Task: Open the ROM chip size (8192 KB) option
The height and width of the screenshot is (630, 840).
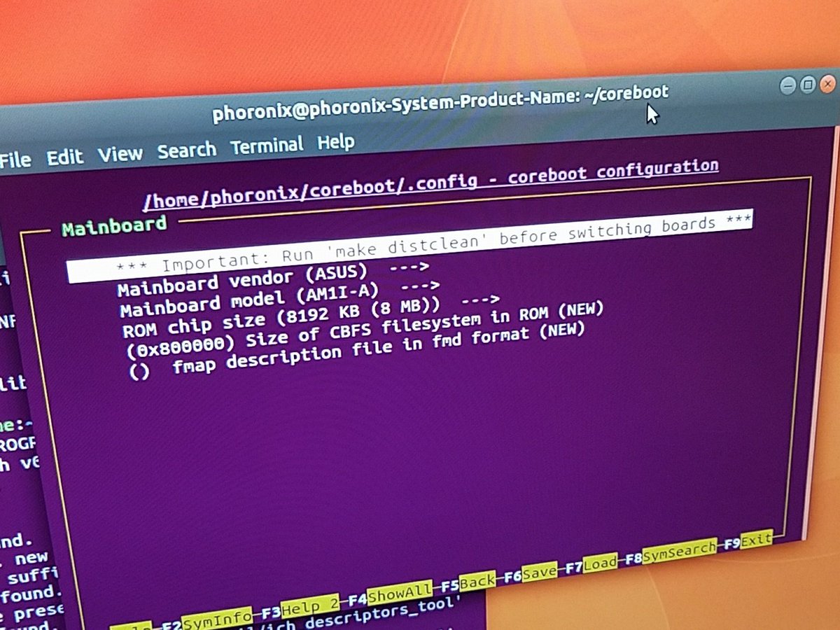Action: (x=311, y=318)
